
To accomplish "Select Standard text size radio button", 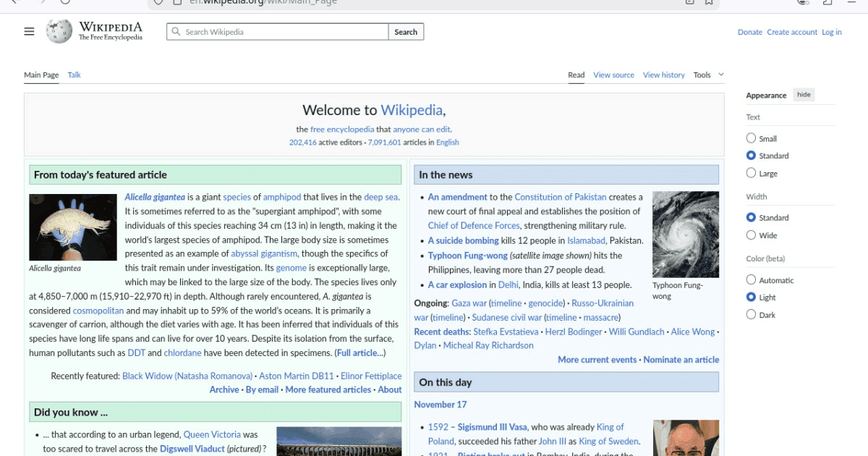I will 751,156.
